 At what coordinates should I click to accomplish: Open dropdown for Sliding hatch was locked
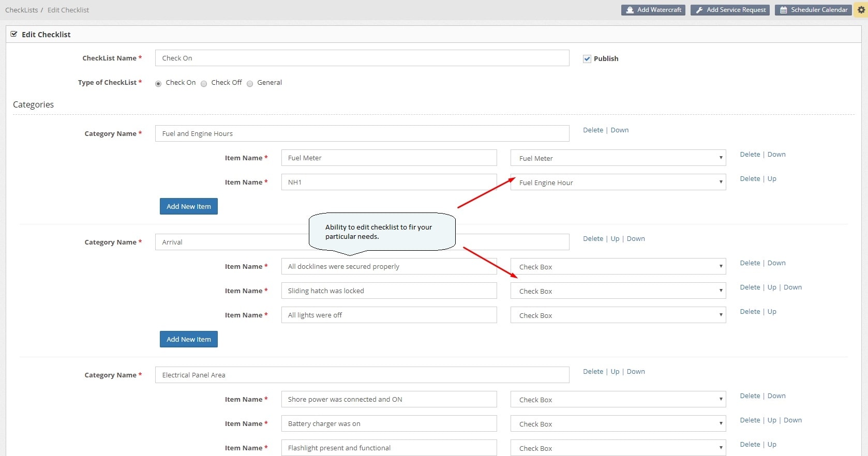coord(618,291)
